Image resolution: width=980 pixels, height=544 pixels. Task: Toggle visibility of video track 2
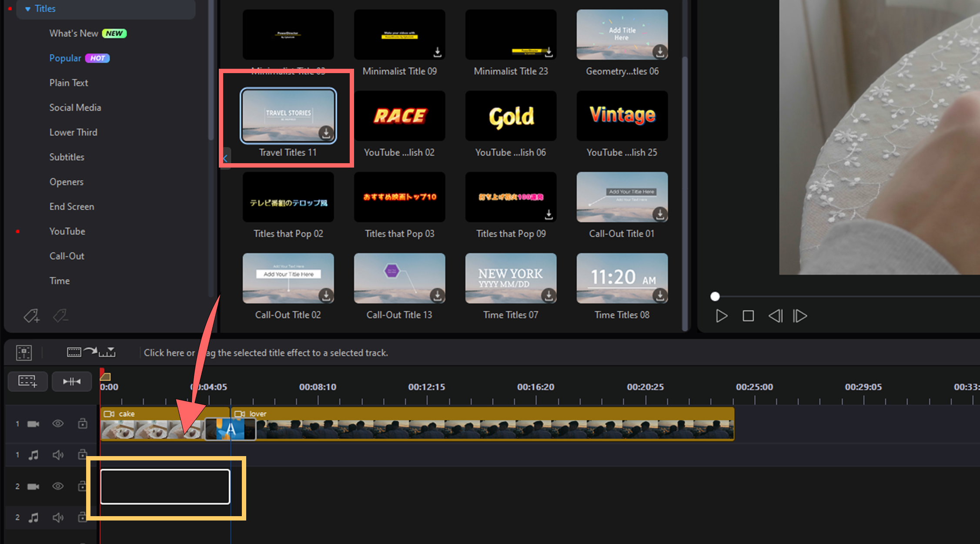coord(58,486)
